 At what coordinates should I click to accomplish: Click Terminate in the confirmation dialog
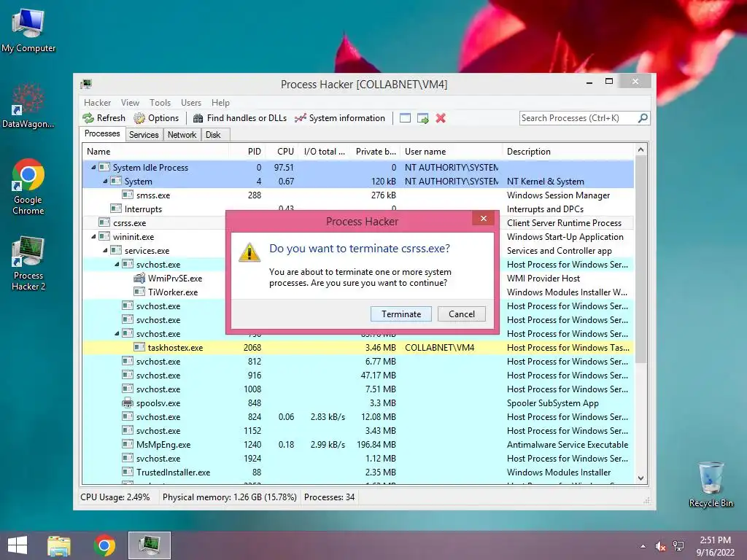point(401,314)
